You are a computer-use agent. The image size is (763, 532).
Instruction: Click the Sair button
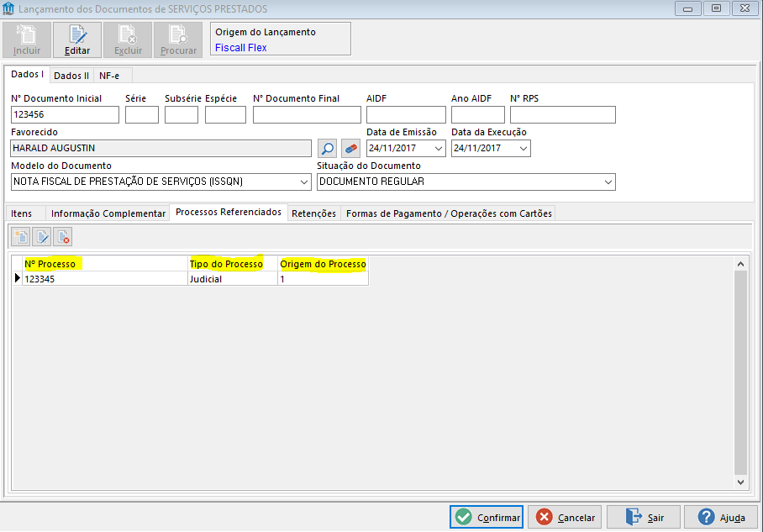click(x=644, y=518)
